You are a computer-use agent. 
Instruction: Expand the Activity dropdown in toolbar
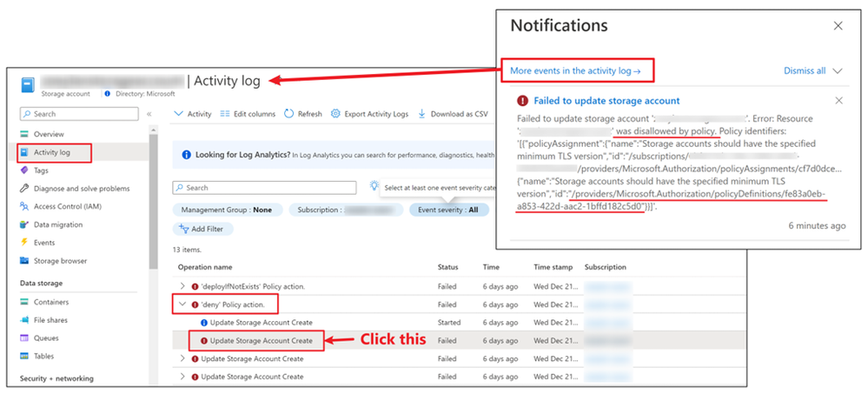(193, 114)
